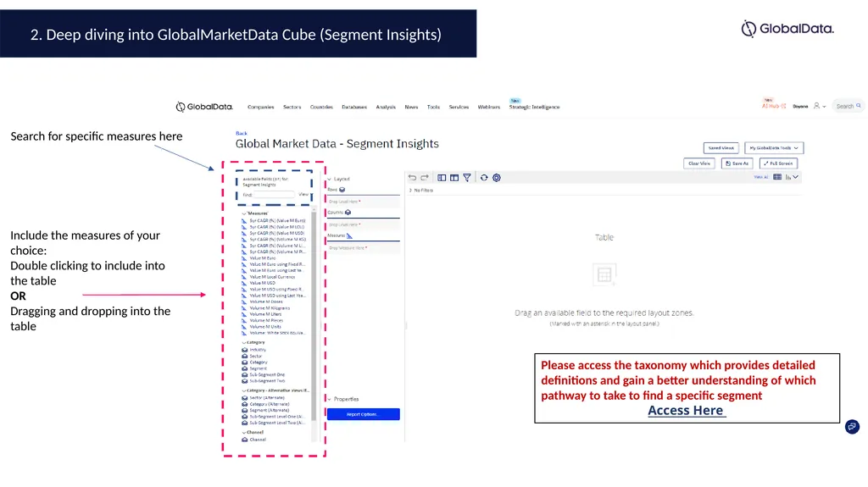Click the Rows cube icon in Layout
The image size is (868, 487).
pyautogui.click(x=342, y=190)
